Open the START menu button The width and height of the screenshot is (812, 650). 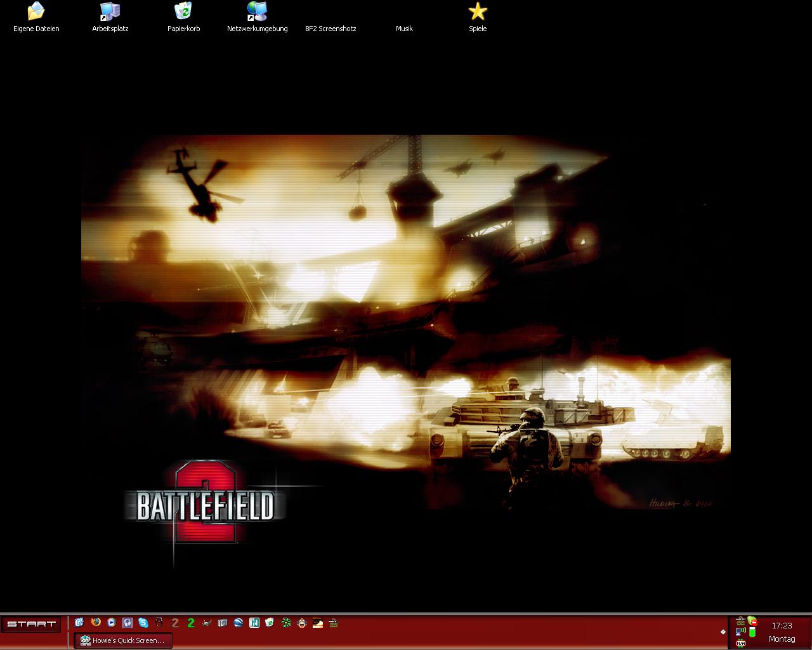[32, 624]
